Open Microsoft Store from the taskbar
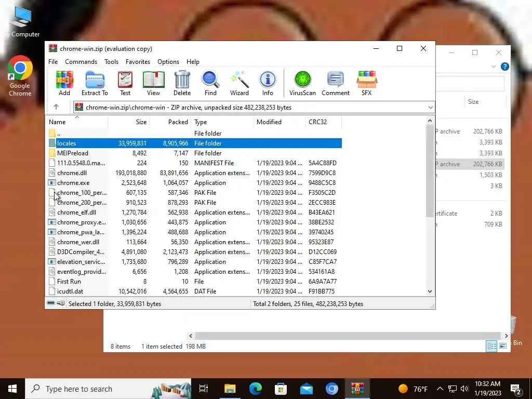This screenshot has height=399, width=532. [x=281, y=389]
